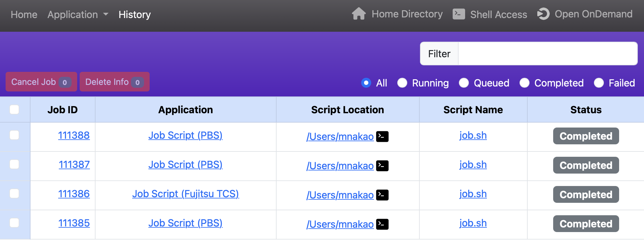This screenshot has width=644, height=242.
Task: Select the Running radio filter
Action: (402, 83)
